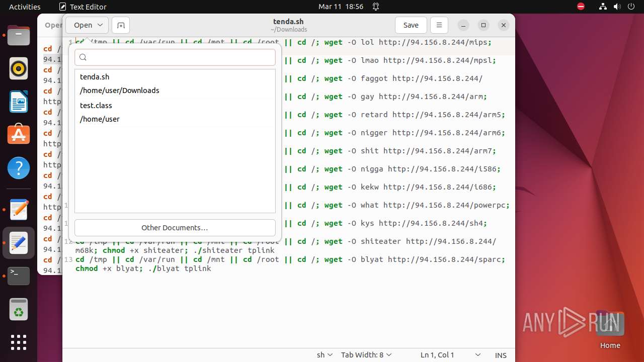Viewport: 644px width, 362px height.
Task: Open the Files app in the dock
Action: (19, 36)
